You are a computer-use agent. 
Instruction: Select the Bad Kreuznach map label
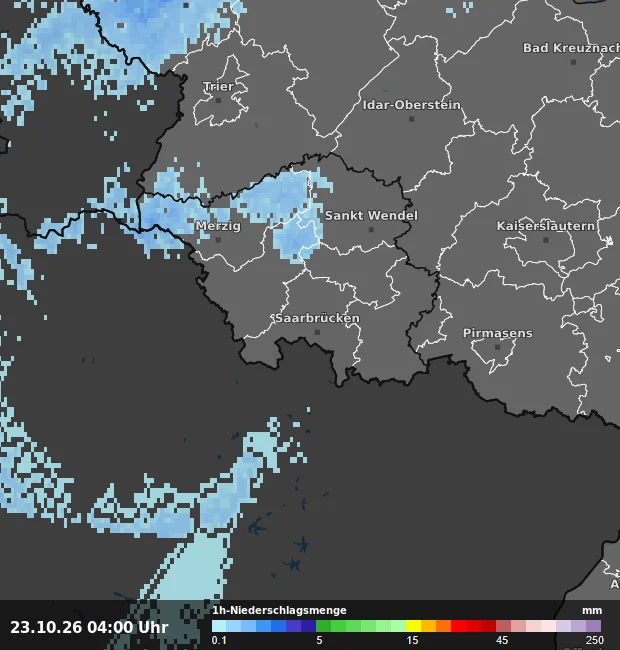coord(571,48)
